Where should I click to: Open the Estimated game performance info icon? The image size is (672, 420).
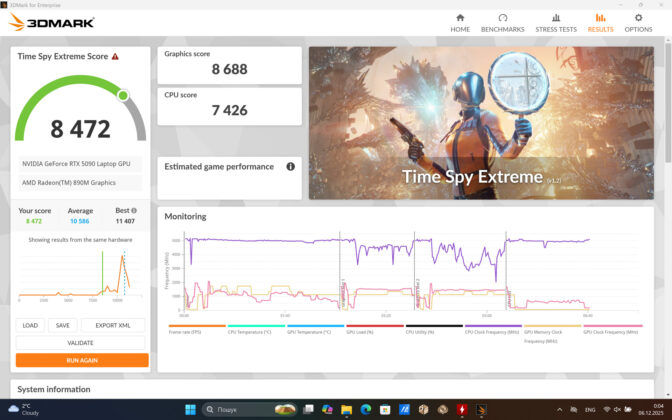[x=291, y=166]
